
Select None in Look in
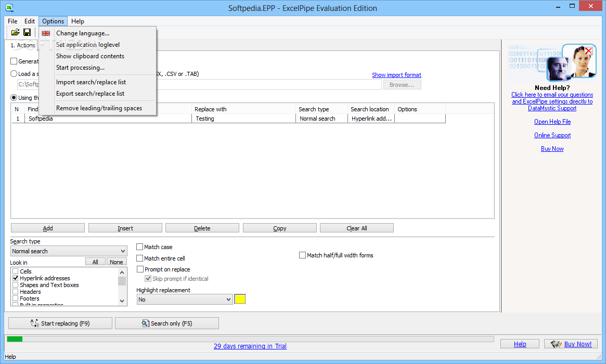(x=117, y=262)
